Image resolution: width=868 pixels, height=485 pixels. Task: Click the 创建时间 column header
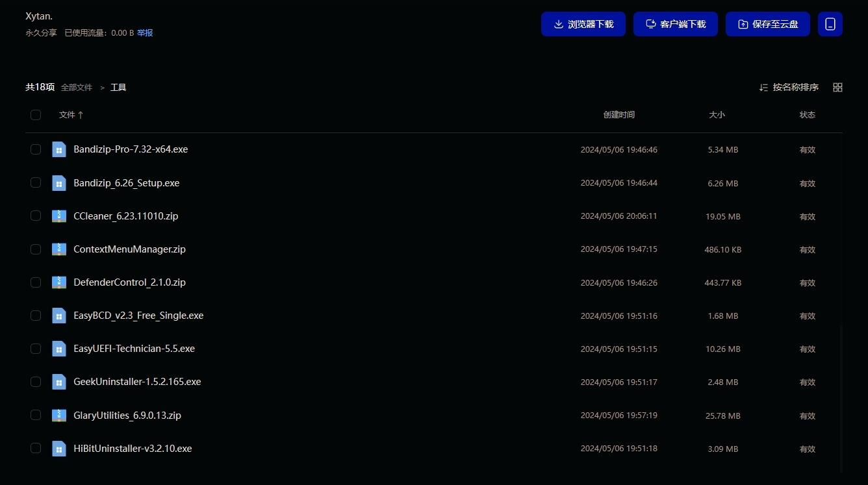pyautogui.click(x=619, y=115)
